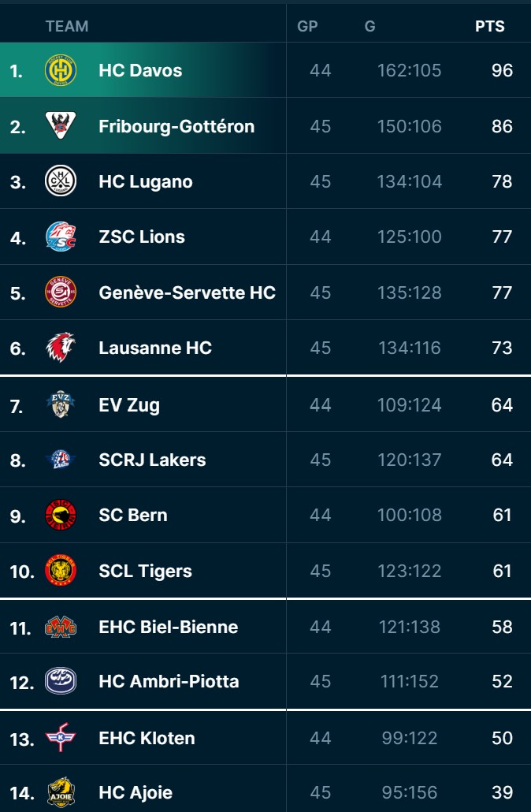This screenshot has height=812, width=531.
Task: Click the HC Ajoie logo
Action: tap(61, 792)
